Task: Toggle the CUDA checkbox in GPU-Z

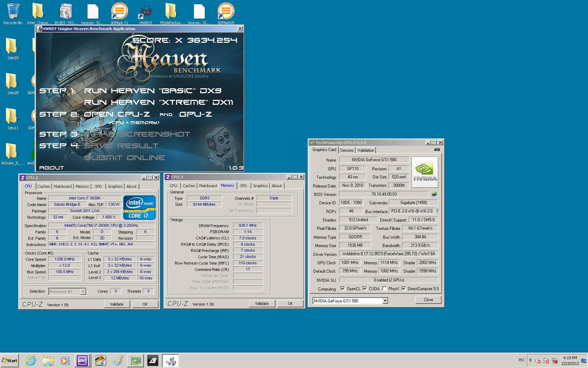Action: pyautogui.click(x=365, y=289)
